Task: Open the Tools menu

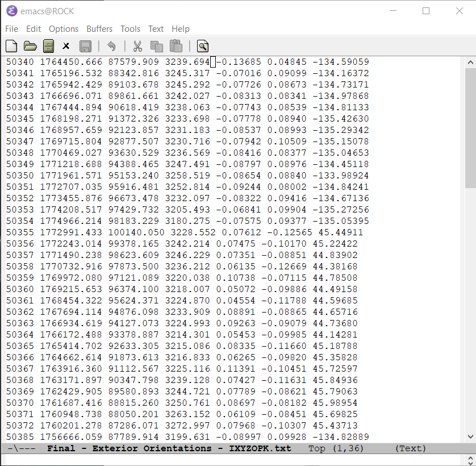Action: tap(130, 29)
